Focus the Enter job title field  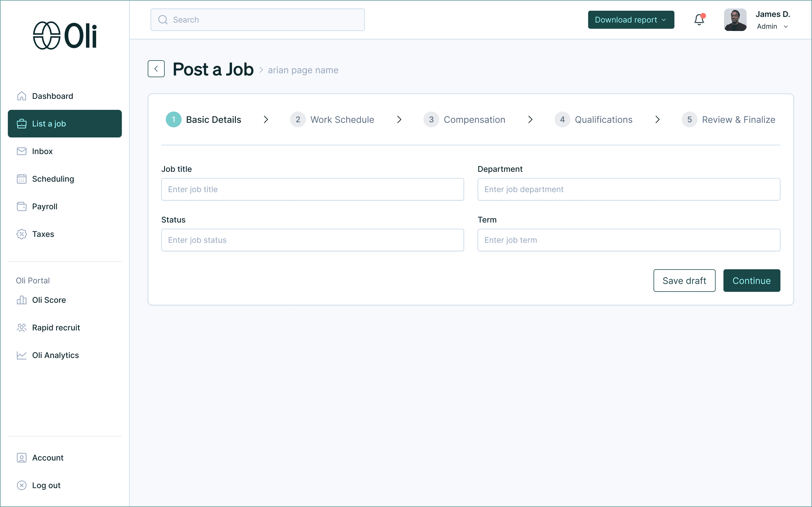[x=312, y=190]
